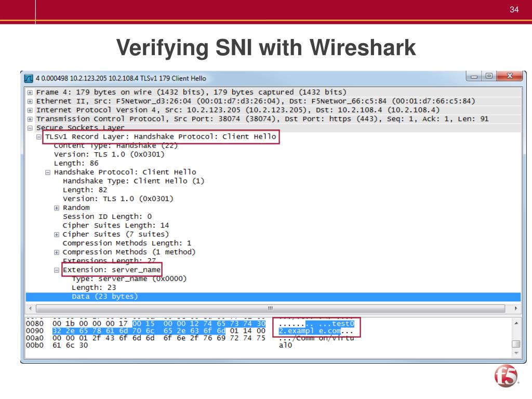Click the Wireshark fin icon in title bar
This screenshot has height=399, width=532.
point(29,78)
